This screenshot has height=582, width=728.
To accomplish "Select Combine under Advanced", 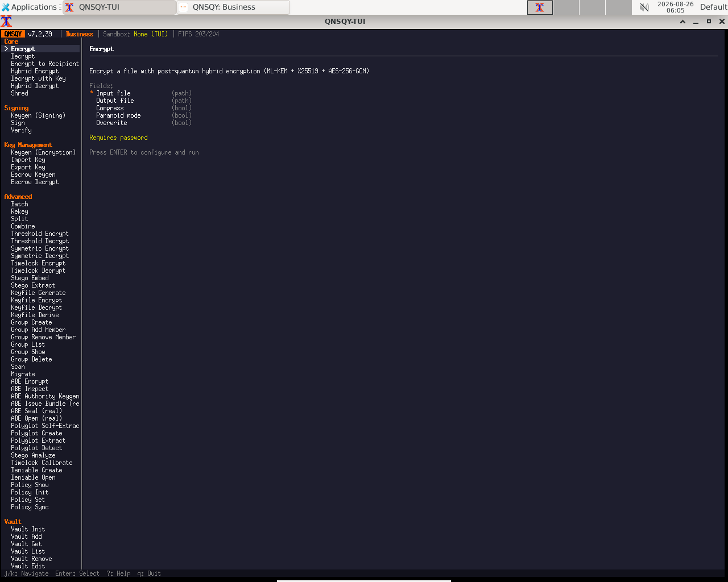I will (23, 226).
